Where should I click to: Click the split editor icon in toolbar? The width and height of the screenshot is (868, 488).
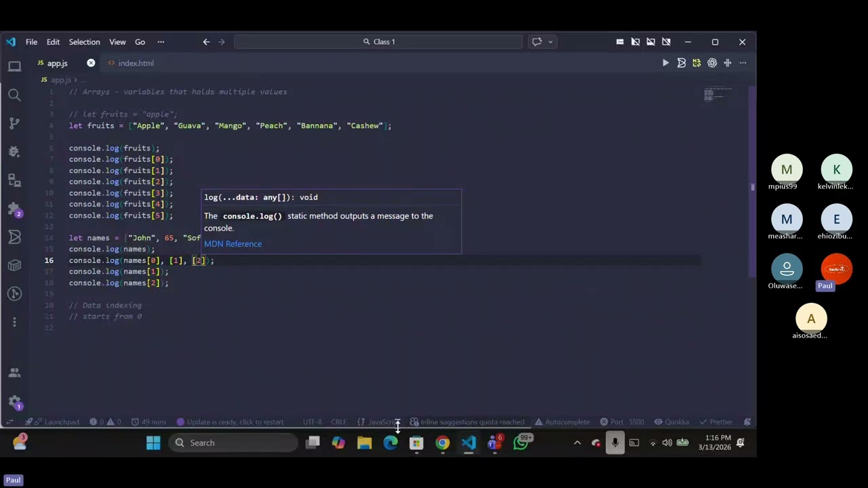[728, 63]
